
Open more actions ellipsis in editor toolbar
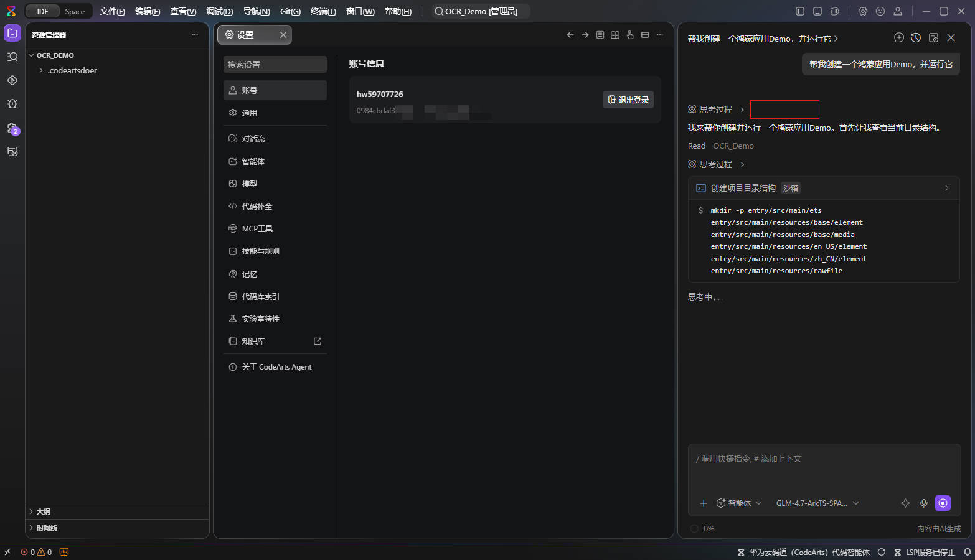[660, 35]
